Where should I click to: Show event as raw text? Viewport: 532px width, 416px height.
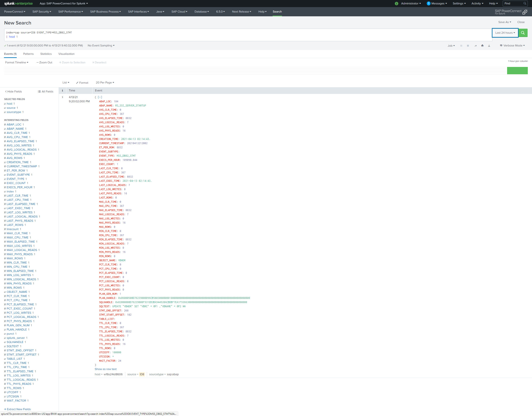pyautogui.click(x=105, y=369)
